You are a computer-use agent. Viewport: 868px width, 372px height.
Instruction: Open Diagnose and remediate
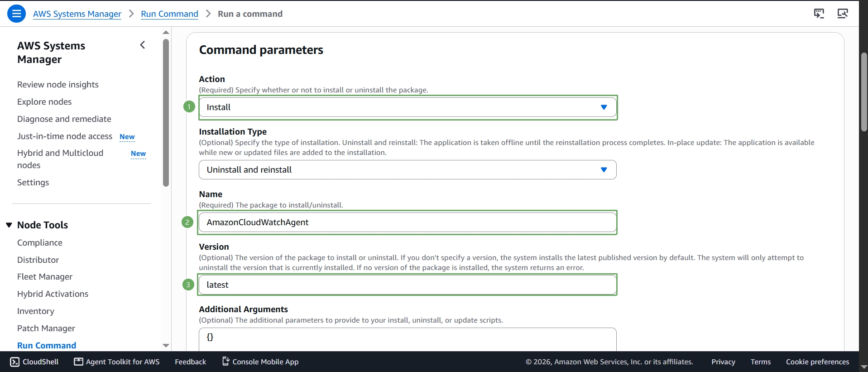(x=64, y=119)
